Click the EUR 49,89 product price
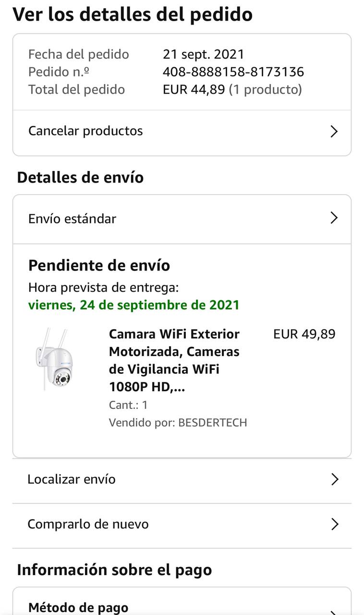Screen dimensions: 364x615 pyautogui.click(x=304, y=334)
